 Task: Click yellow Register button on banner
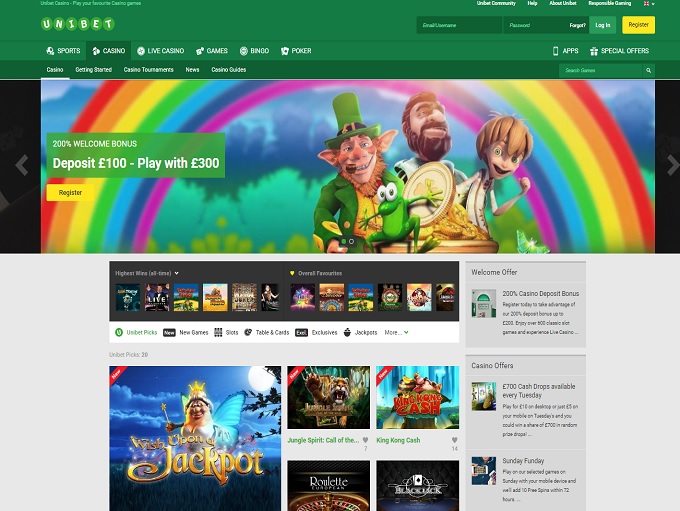(x=71, y=192)
